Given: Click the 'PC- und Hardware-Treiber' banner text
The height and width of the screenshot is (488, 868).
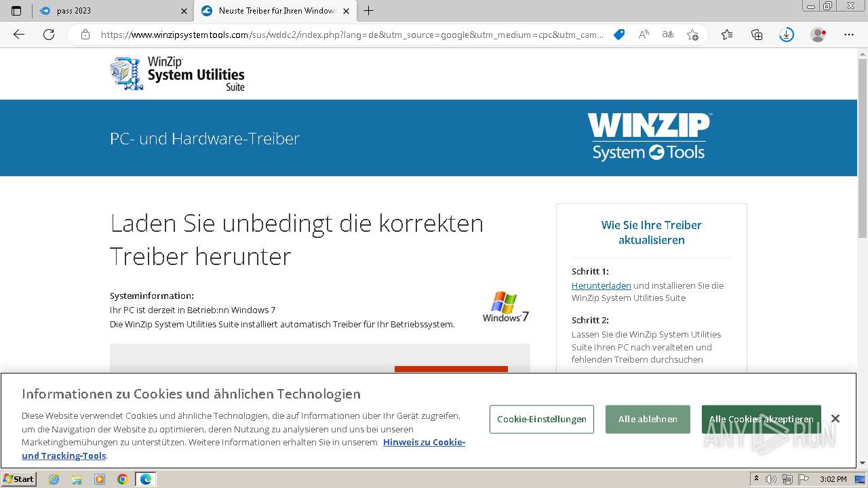Looking at the screenshot, I should pos(205,139).
